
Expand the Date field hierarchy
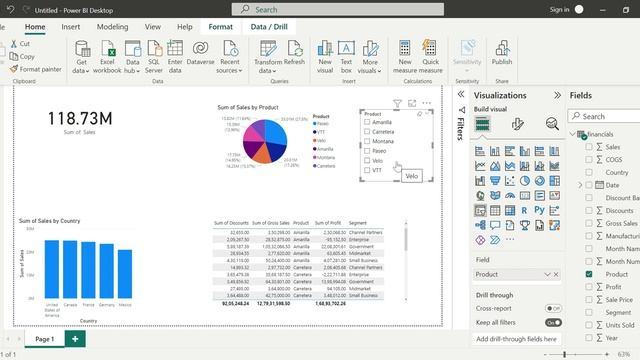pos(580,185)
